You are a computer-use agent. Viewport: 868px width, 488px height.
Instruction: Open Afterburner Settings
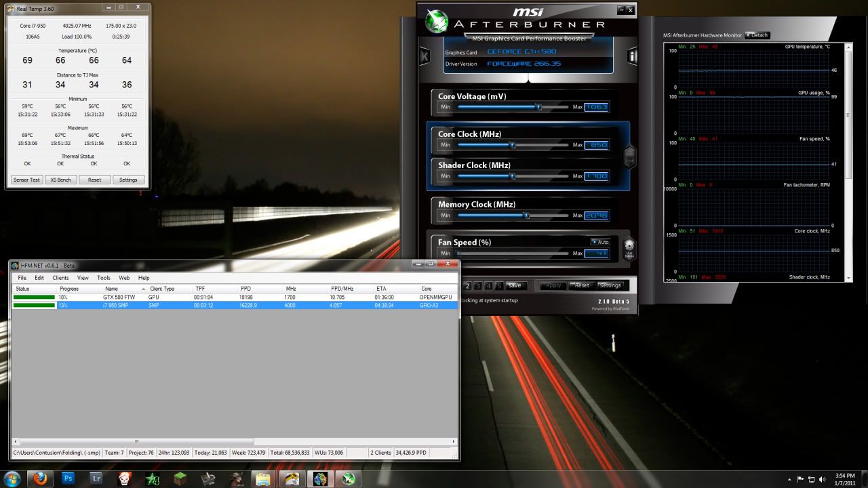tap(610, 285)
